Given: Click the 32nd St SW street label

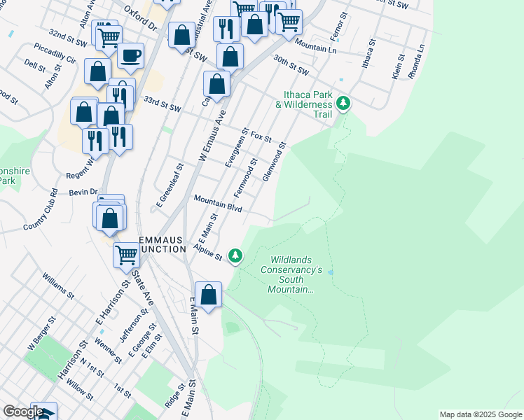Looking at the screenshot, I should tap(68, 37).
